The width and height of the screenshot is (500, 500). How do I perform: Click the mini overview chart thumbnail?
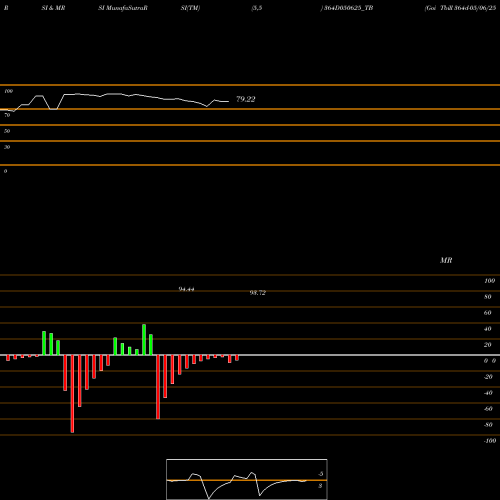[247, 479]
